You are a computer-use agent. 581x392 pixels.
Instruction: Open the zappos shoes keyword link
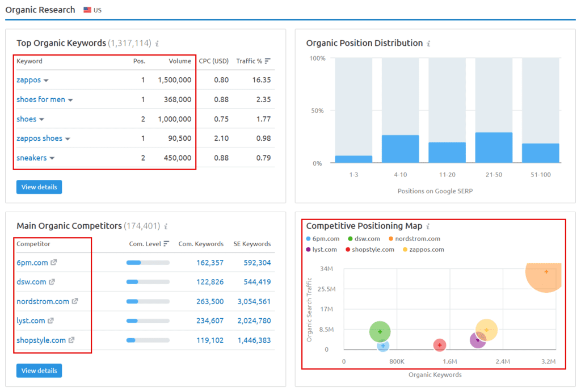pos(39,138)
